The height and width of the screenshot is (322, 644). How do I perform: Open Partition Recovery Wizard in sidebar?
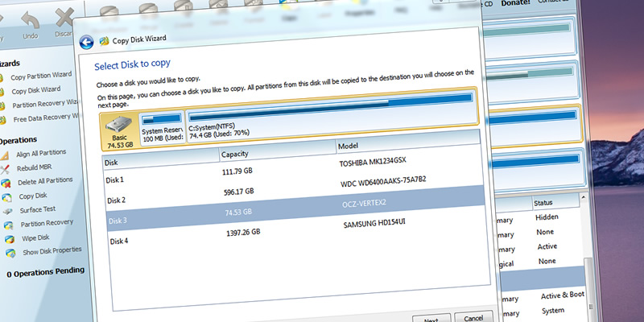tap(45, 104)
